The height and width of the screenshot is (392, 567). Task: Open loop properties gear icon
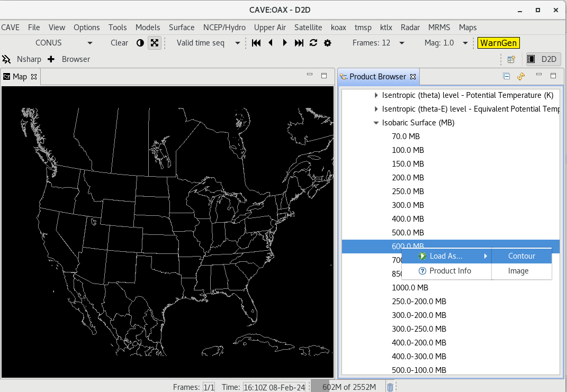(328, 43)
